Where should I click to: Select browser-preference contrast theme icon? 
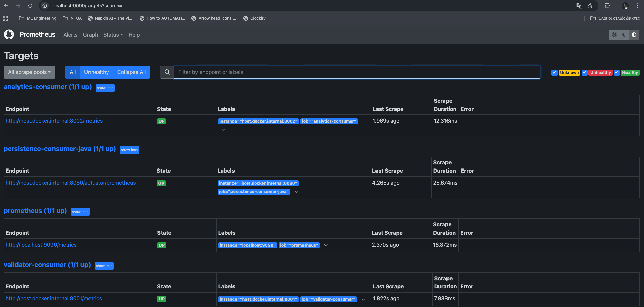634,35
